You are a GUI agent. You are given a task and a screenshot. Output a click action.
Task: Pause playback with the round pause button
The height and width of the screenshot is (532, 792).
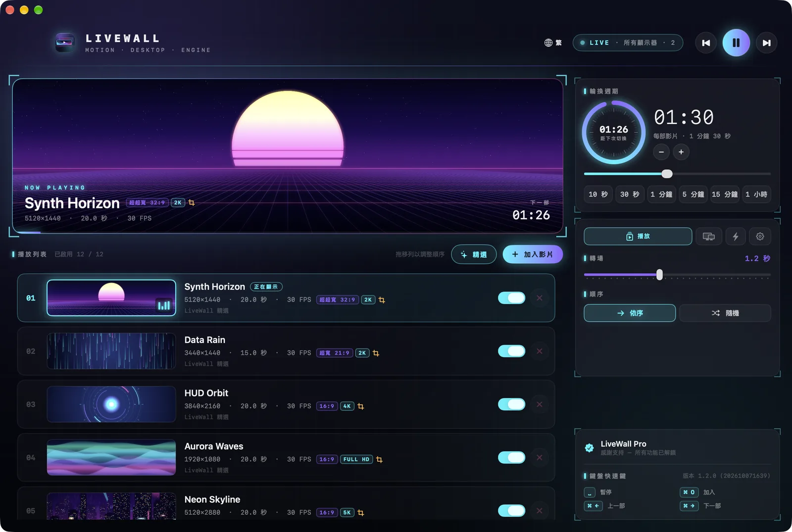(x=736, y=43)
